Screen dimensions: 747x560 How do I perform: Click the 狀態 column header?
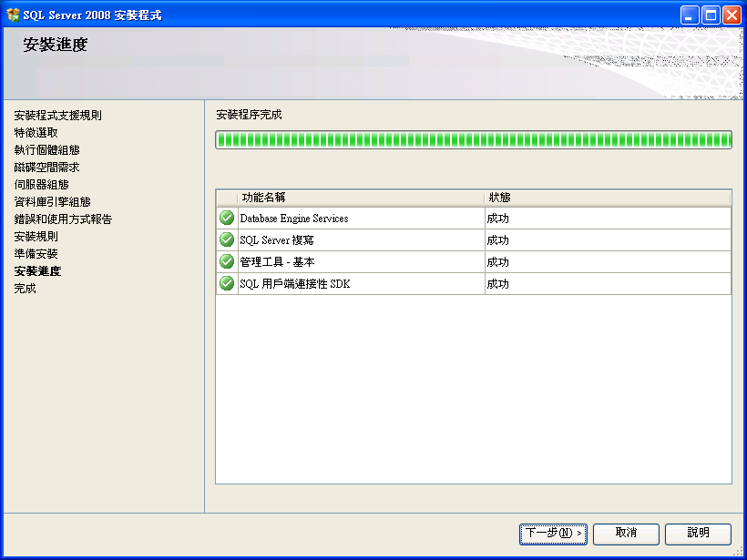(x=608, y=198)
